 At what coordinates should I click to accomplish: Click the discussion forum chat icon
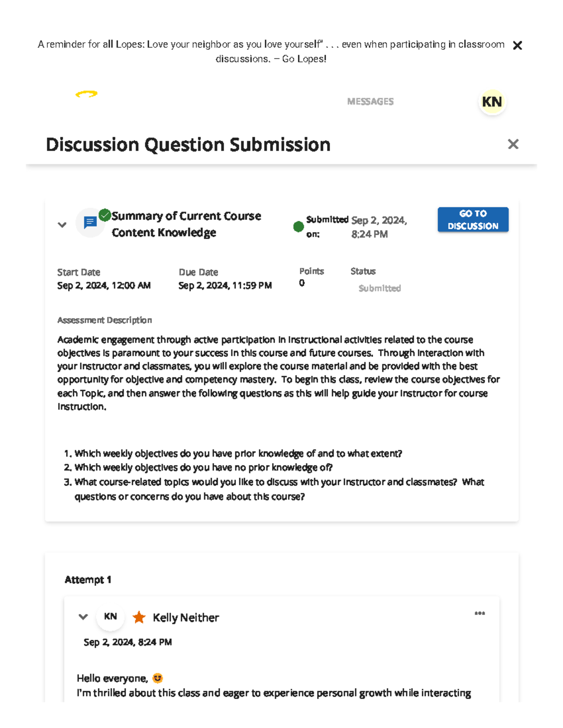(x=90, y=221)
